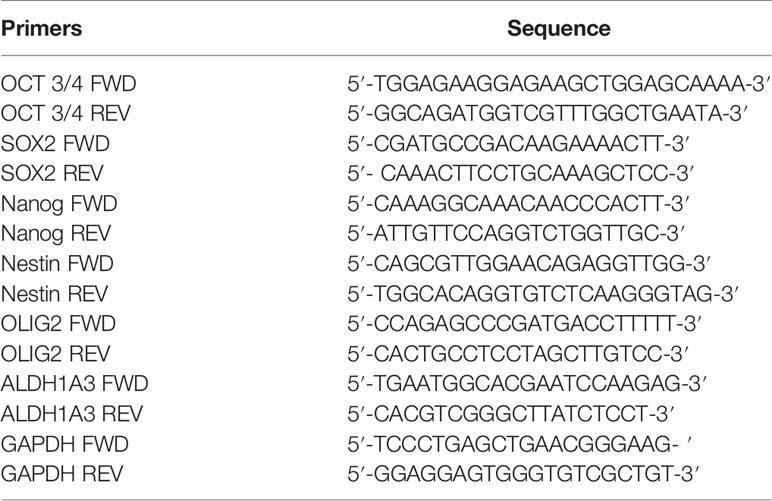Select the ALDH1A3 FWD primer label
The image size is (772, 501).
(x=74, y=384)
